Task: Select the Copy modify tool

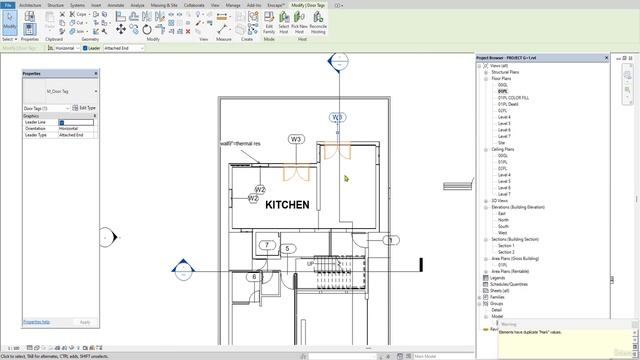Action: tap(134, 29)
